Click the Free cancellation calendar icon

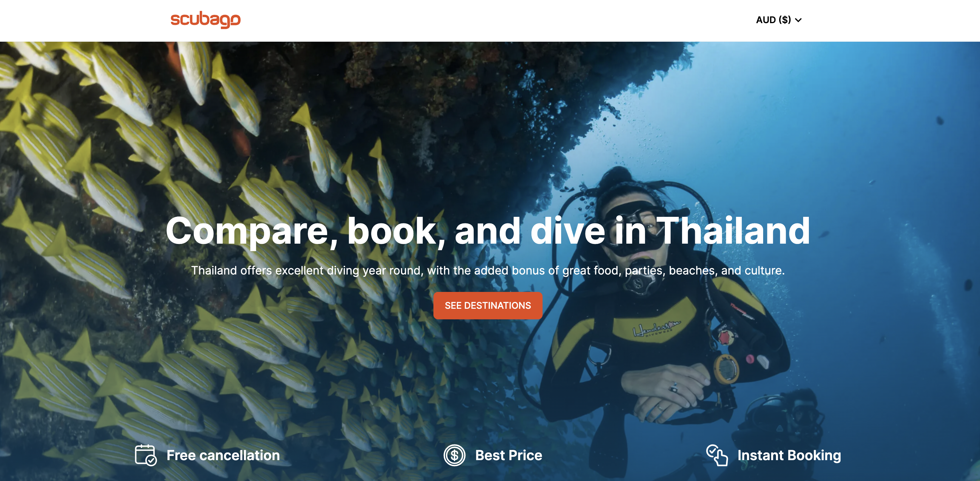pos(146,455)
